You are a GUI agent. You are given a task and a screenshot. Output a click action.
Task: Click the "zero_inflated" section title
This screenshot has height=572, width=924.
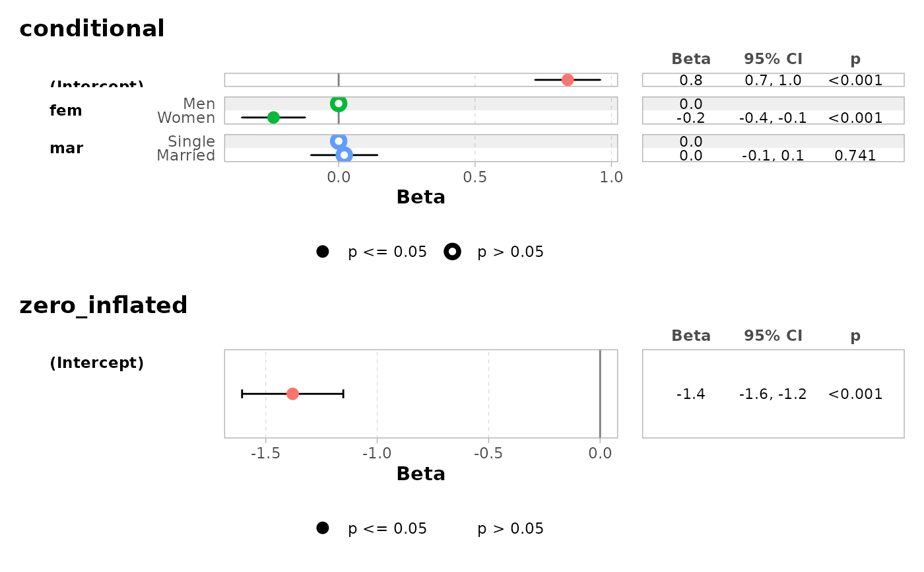pos(104,305)
